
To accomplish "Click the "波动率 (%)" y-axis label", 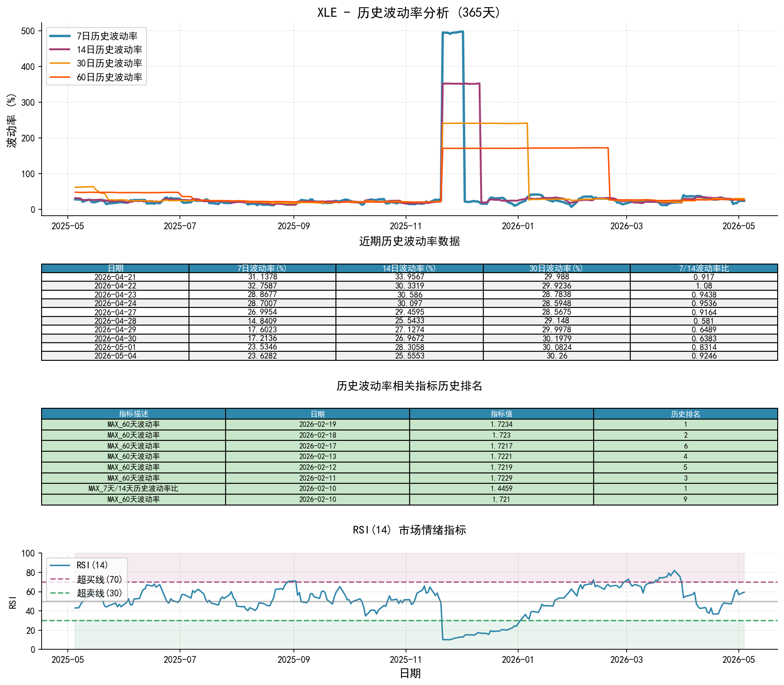I will (x=12, y=121).
